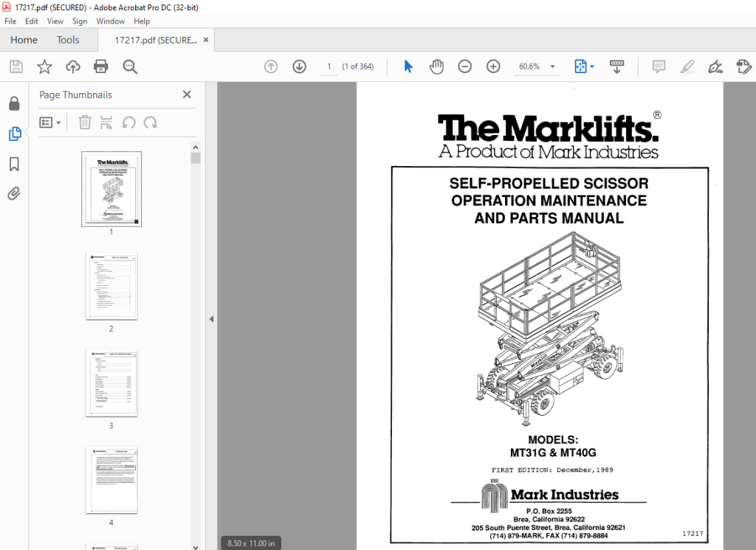
Task: Click the upload to cloud icon
Action: 73,66
